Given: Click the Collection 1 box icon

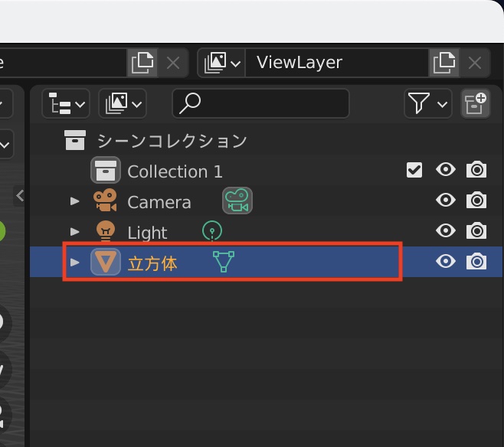Looking at the screenshot, I should [x=105, y=171].
